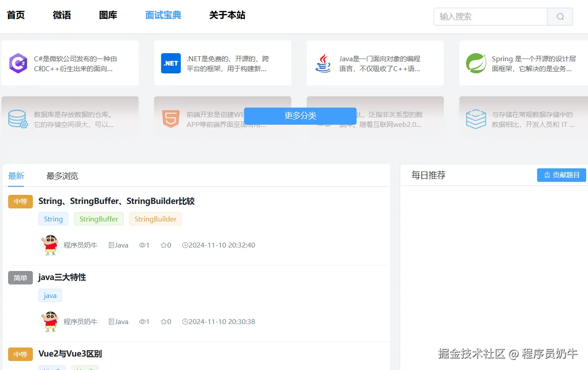Open the Java category via its logo icon
Image resolution: width=588 pixels, height=370 pixels.
323,63
